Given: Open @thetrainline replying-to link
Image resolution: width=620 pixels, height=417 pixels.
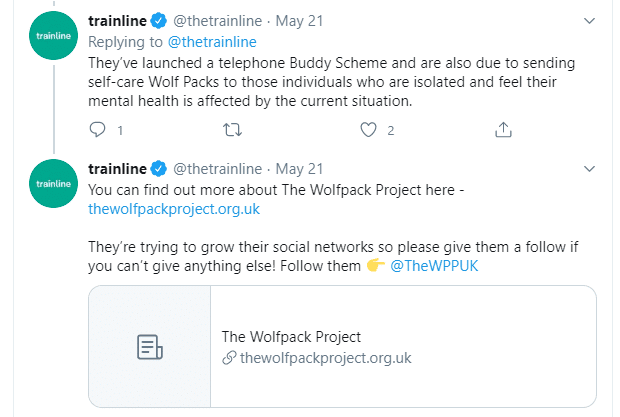Looking at the screenshot, I should click(x=212, y=42).
